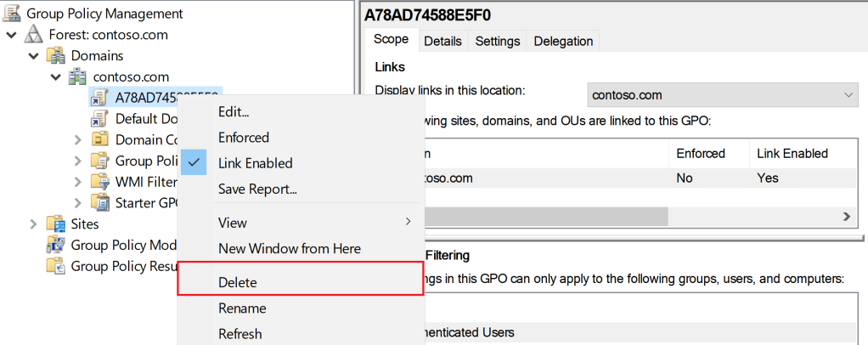Select the Forest: contoso.com icon
This screenshot has width=868, height=345.
coord(35,35)
